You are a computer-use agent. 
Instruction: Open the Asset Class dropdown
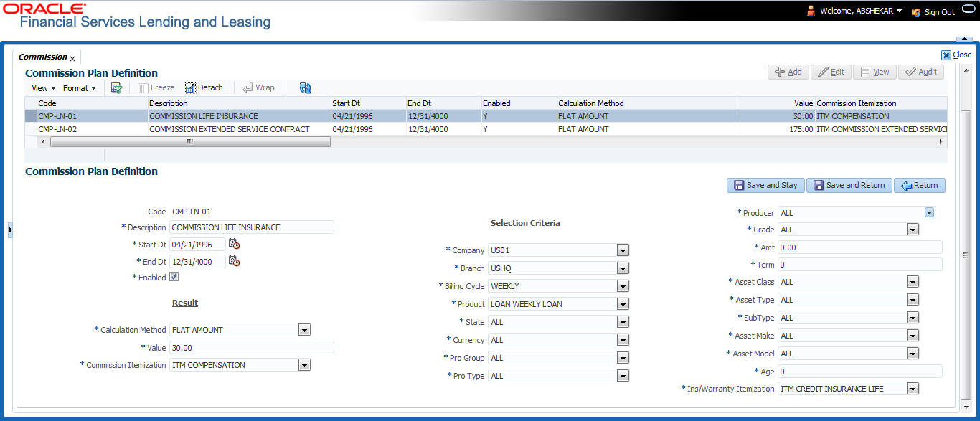[913, 282]
